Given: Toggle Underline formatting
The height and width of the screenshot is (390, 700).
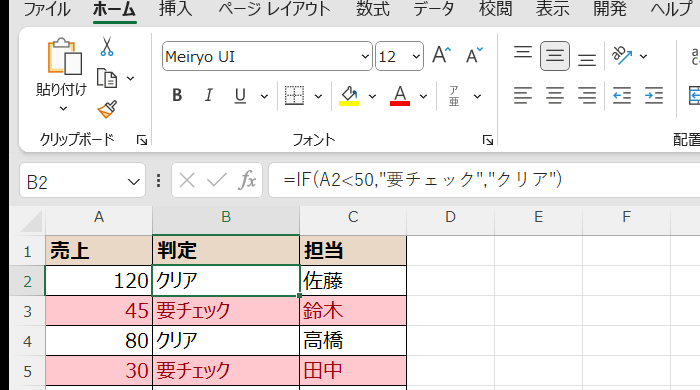Looking at the screenshot, I should [240, 95].
